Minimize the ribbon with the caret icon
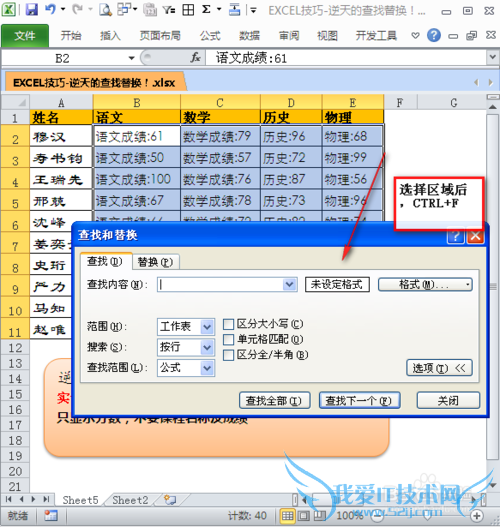500x527 pixels. pyautogui.click(x=415, y=35)
